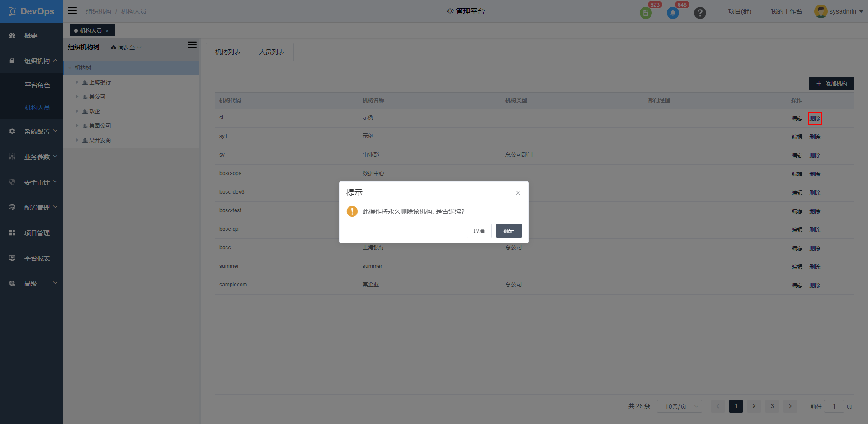Viewport: 868px width, 424px height.
Task: Click 编辑 for the samplecom row
Action: click(797, 286)
